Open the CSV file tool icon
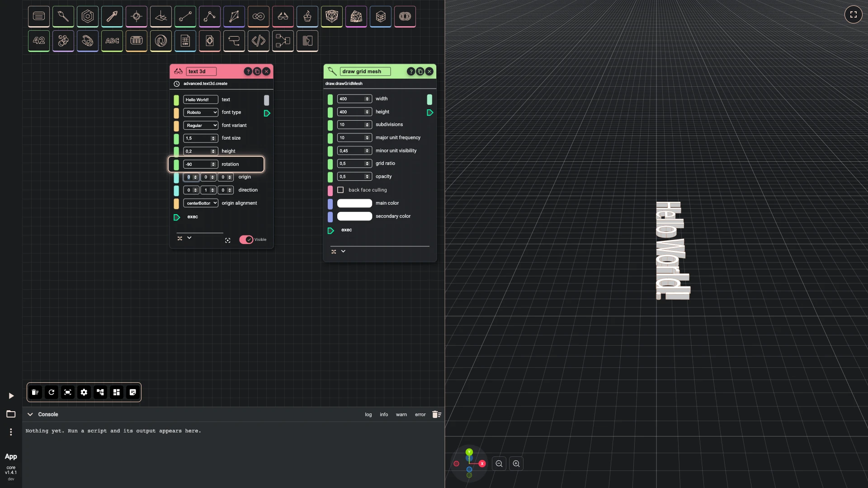Image resolution: width=868 pixels, height=488 pixels. pyautogui.click(x=185, y=41)
